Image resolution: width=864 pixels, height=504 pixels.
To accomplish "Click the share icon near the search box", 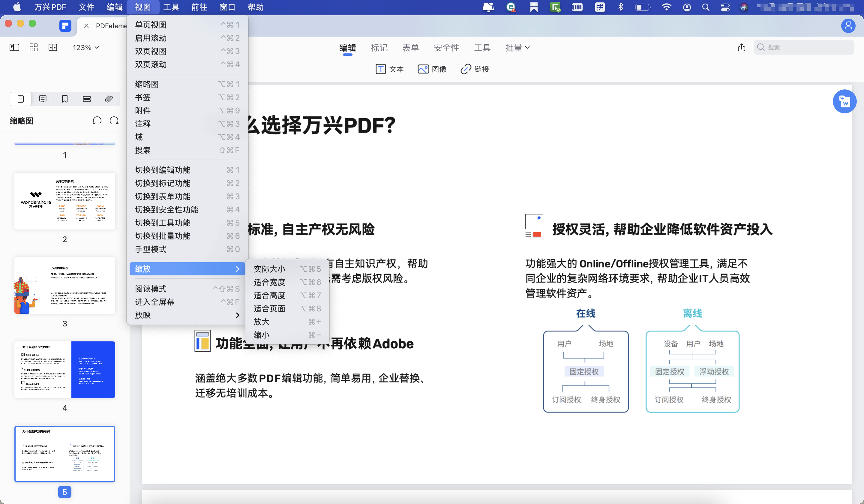I will pos(742,48).
